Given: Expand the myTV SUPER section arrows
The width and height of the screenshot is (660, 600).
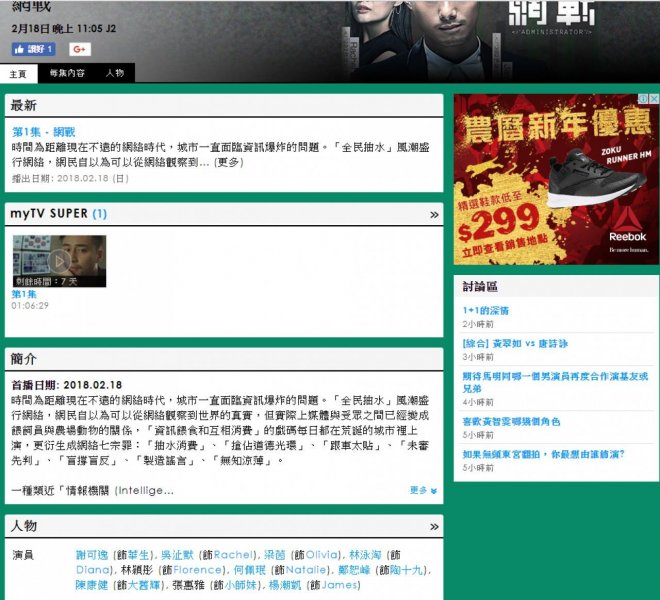Looking at the screenshot, I should coord(434,214).
